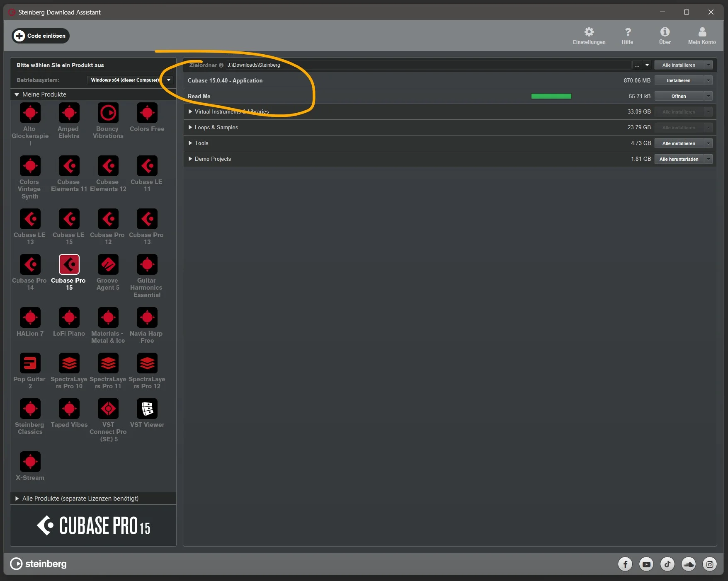Open the Hilfe help menu
Viewport: 728px width, 581px height.
click(x=628, y=36)
